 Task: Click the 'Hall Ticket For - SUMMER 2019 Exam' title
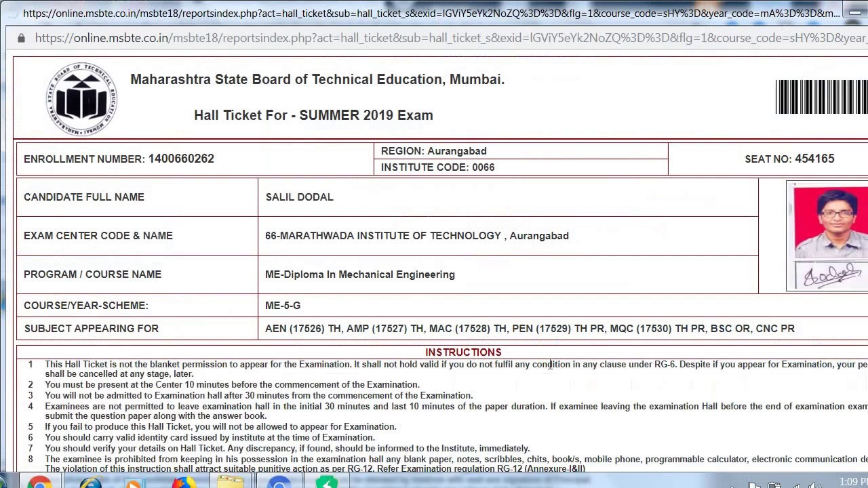(x=313, y=115)
